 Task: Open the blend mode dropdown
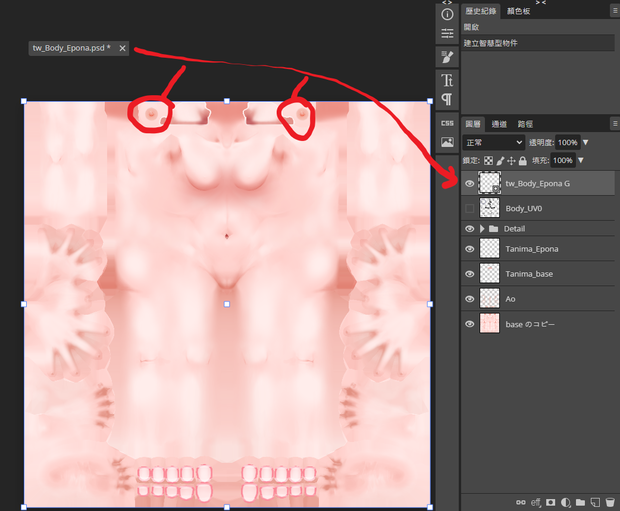(494, 142)
